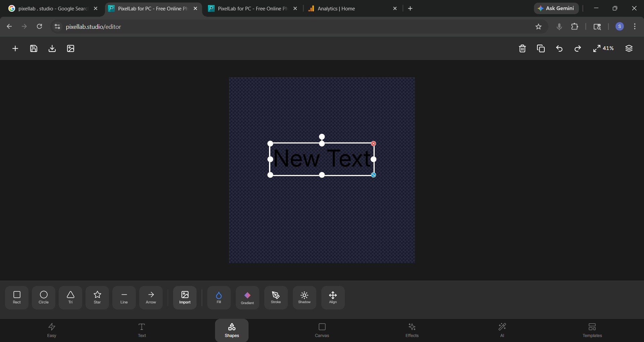
Task: Add an Arrow shape
Action: 151,297
